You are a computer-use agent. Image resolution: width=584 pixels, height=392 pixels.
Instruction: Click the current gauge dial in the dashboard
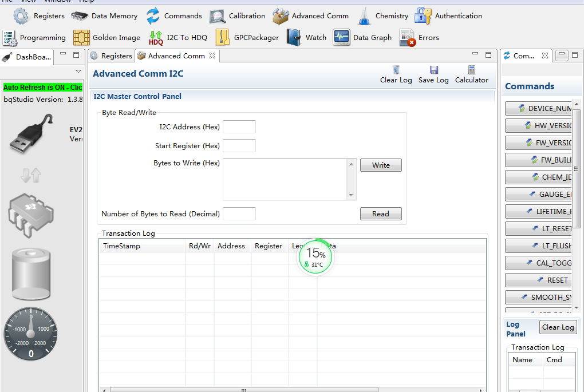point(30,334)
